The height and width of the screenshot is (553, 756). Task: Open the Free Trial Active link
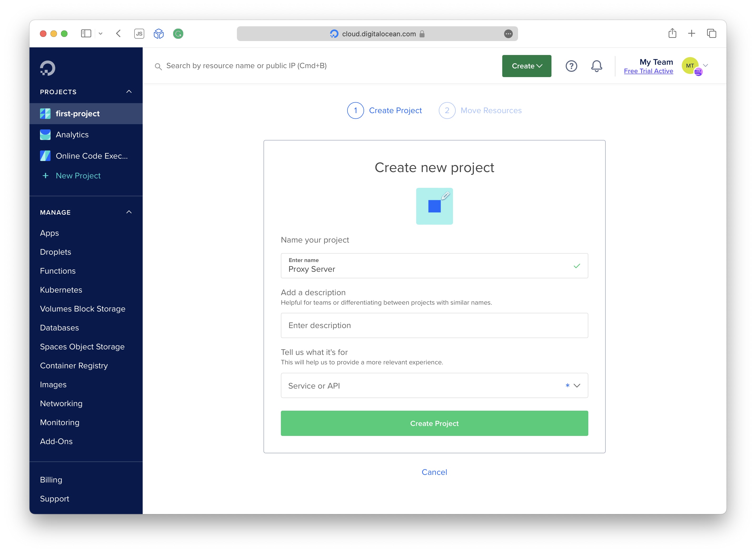pyautogui.click(x=649, y=71)
